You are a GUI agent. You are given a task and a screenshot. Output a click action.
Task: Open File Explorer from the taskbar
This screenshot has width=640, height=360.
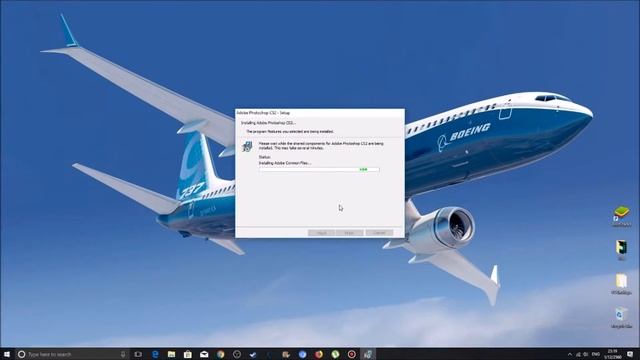(171, 354)
